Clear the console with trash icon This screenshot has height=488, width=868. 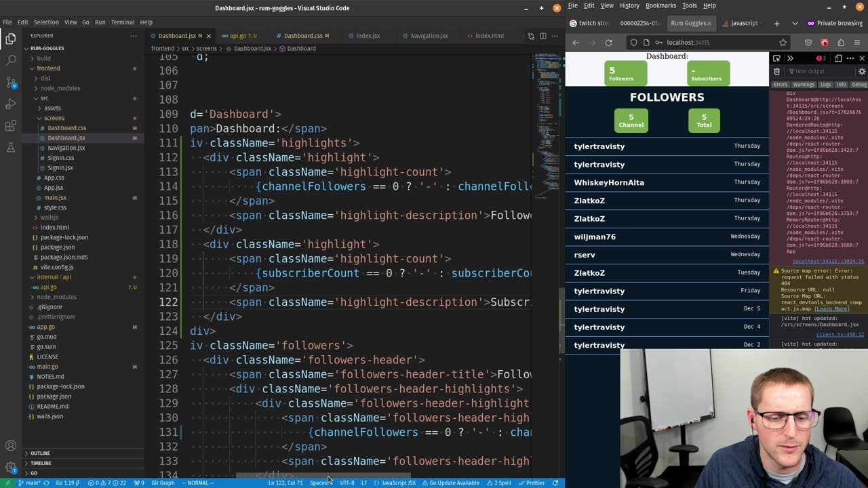coord(777,71)
